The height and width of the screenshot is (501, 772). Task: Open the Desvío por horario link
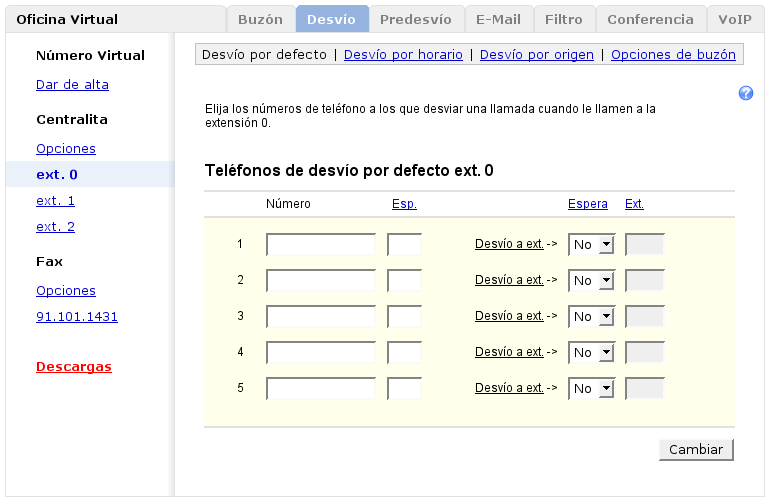pyautogui.click(x=403, y=55)
